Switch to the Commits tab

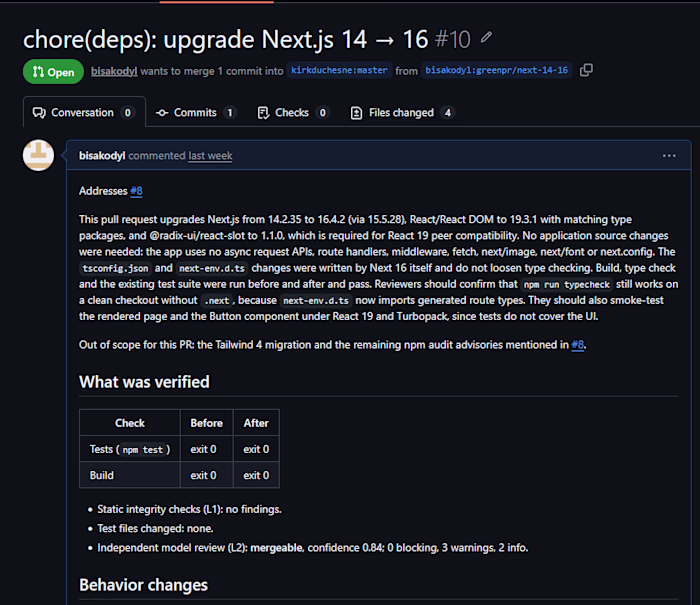(196, 113)
